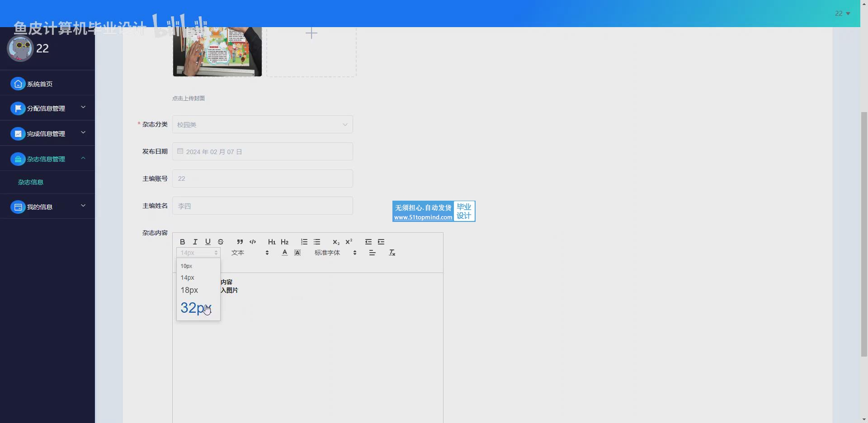Click the 51topmind.com advertisement banner
This screenshot has width=868, height=423.
(434, 211)
